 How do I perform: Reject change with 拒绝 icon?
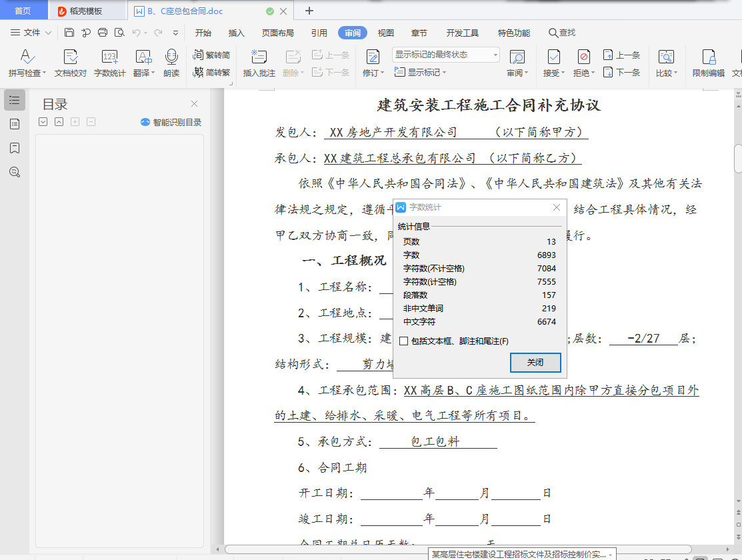coord(583,57)
